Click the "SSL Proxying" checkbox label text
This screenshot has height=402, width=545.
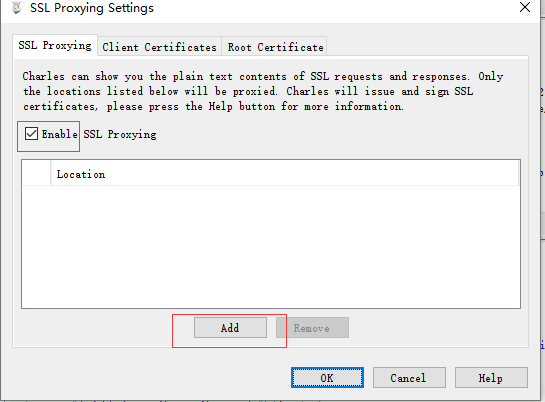click(x=120, y=134)
